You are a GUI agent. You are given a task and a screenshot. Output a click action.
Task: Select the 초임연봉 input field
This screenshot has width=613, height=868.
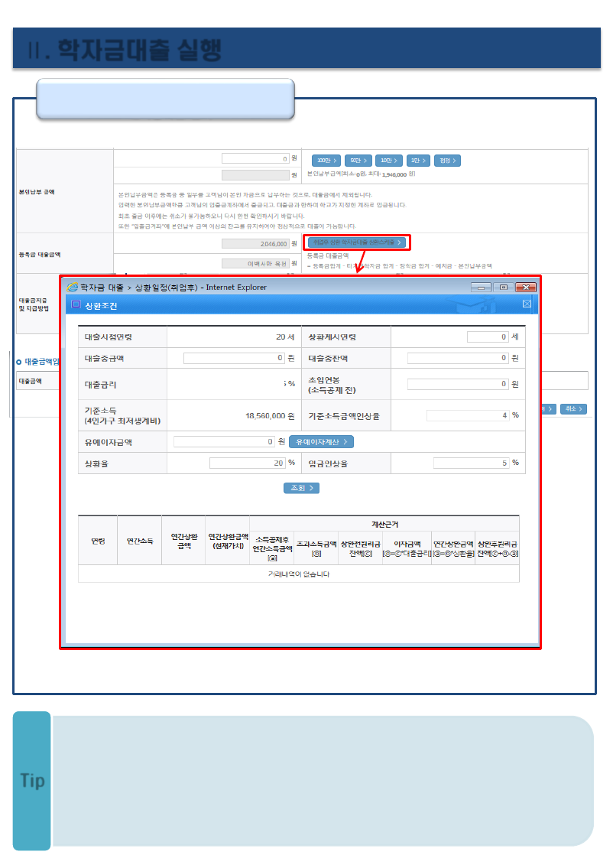tap(458, 384)
